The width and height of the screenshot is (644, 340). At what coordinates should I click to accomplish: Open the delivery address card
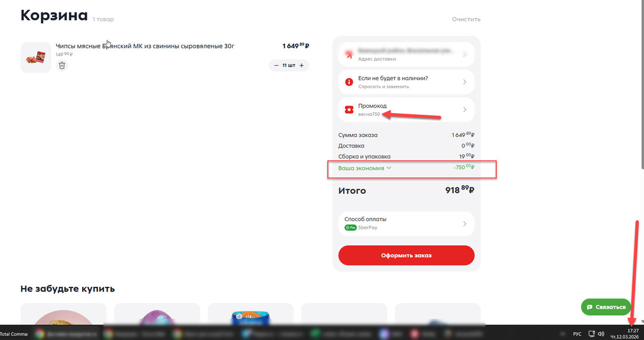pos(406,54)
